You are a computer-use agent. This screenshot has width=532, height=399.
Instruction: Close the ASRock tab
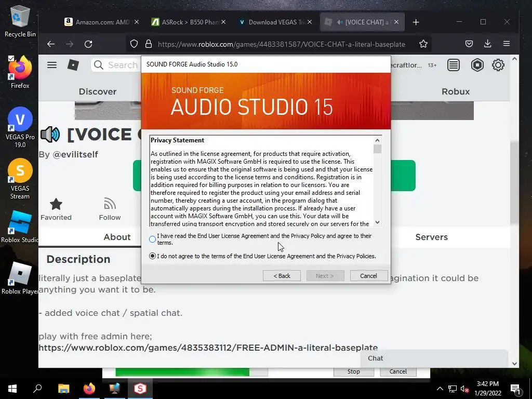tap(223, 22)
